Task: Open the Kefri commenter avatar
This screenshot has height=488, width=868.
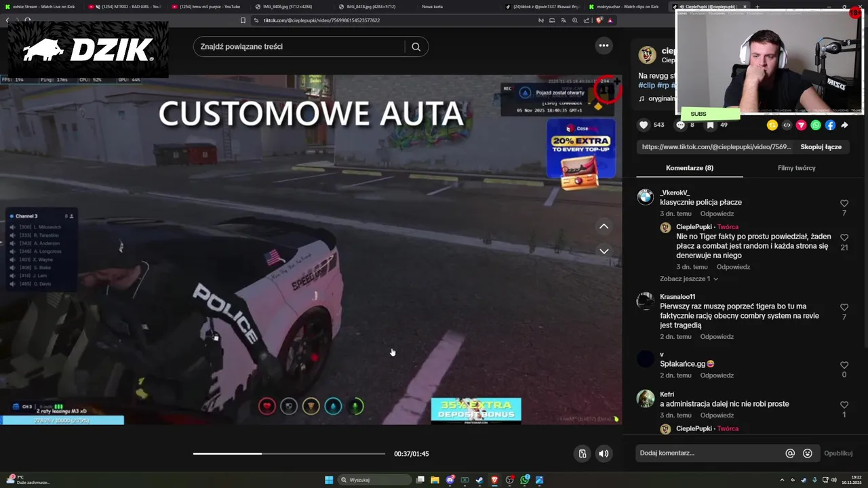Action: pos(646,399)
